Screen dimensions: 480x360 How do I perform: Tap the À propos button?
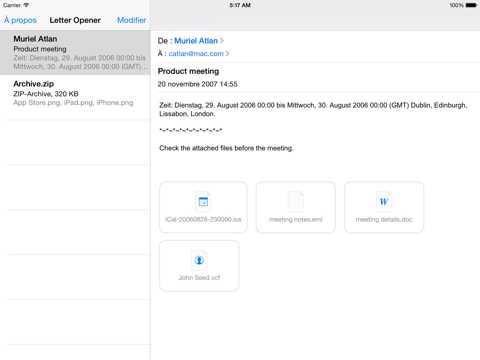click(x=20, y=20)
